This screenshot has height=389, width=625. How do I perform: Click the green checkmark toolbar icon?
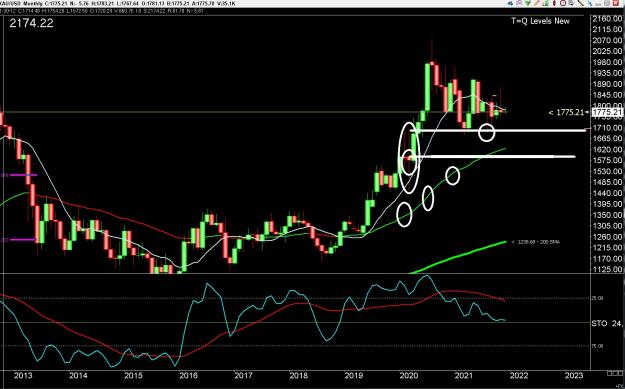[x=528, y=3]
